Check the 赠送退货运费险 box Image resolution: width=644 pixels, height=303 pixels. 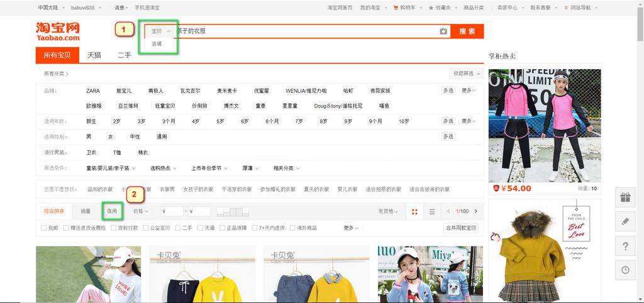tap(65, 228)
